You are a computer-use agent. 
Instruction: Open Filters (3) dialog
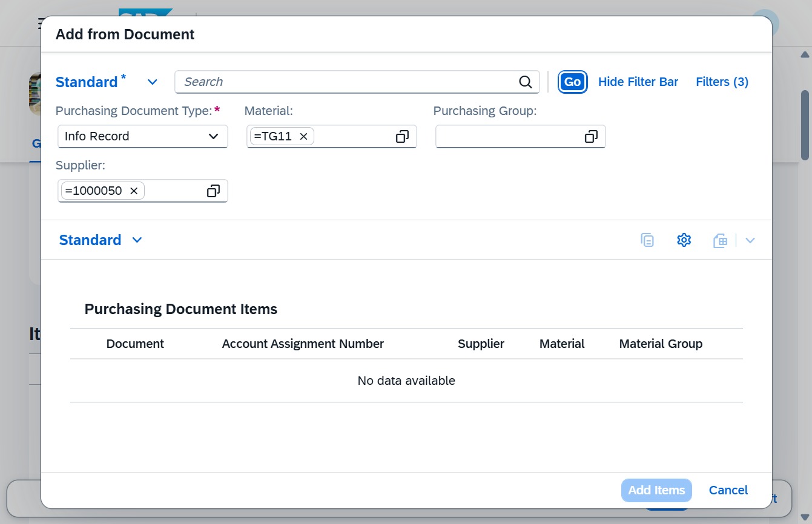pyautogui.click(x=722, y=82)
